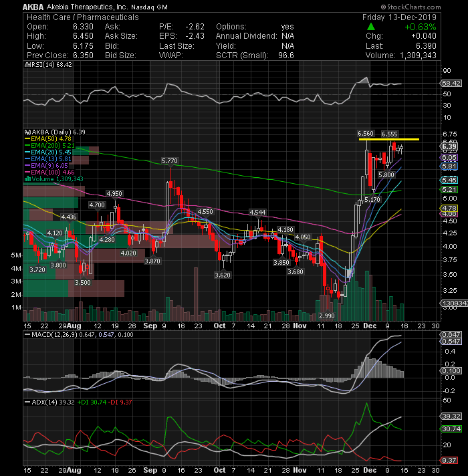This screenshot has width=468, height=476.
Task: Click the 5.170 price annotation
Action: pyautogui.click(x=372, y=199)
